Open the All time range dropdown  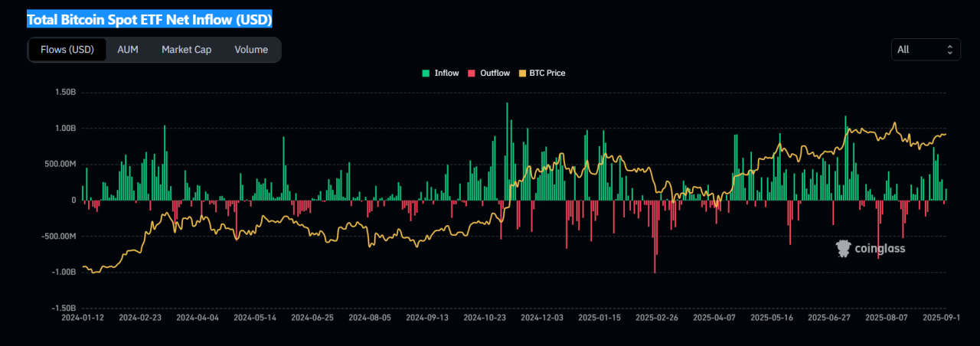click(926, 50)
